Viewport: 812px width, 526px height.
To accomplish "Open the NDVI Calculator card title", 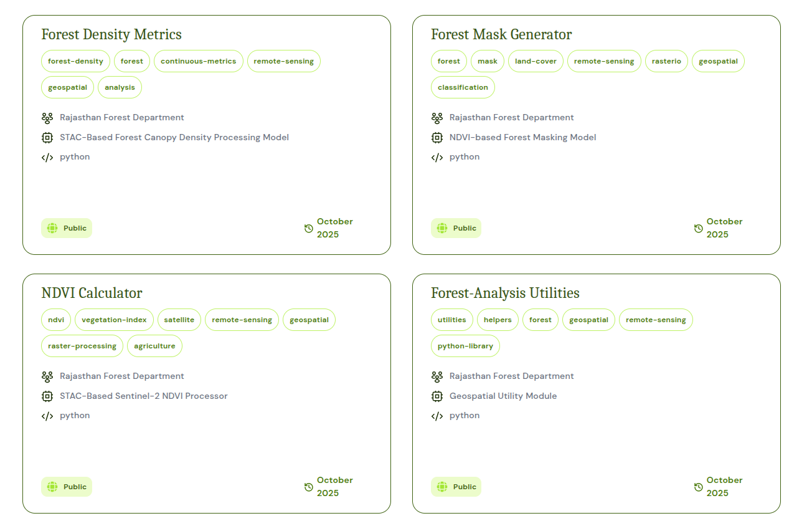I will [x=92, y=293].
